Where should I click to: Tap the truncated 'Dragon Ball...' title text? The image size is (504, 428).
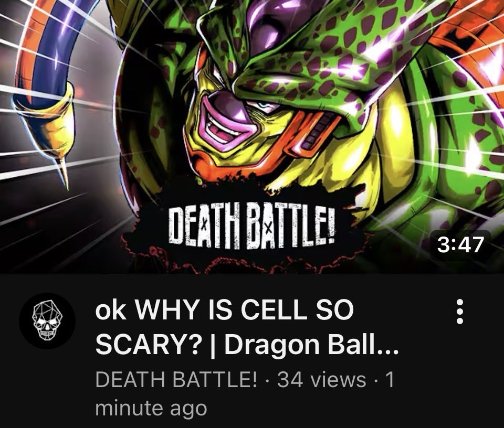click(x=311, y=346)
